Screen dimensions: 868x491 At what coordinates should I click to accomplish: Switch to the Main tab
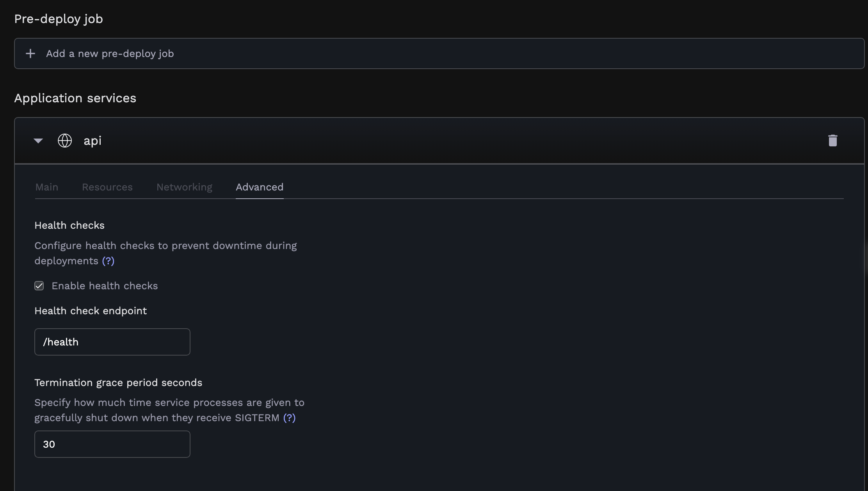tap(46, 187)
